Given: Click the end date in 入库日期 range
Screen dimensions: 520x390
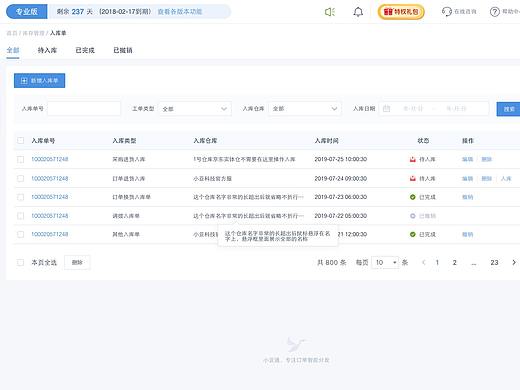Looking at the screenshot, I should (456, 109).
